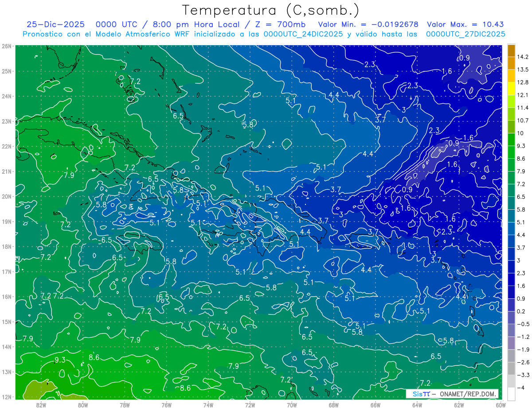Click the longitude axis label 76W
This screenshot has height=411, width=532.
166,405
